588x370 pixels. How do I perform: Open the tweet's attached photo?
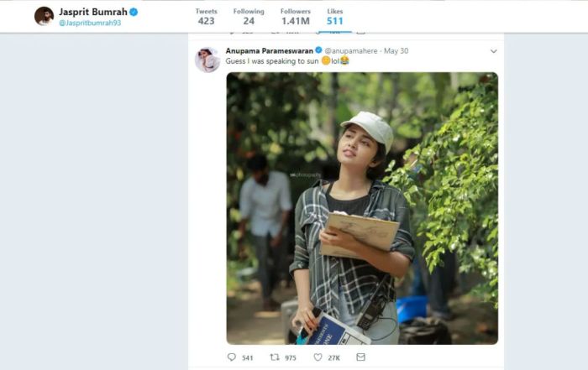click(x=362, y=208)
